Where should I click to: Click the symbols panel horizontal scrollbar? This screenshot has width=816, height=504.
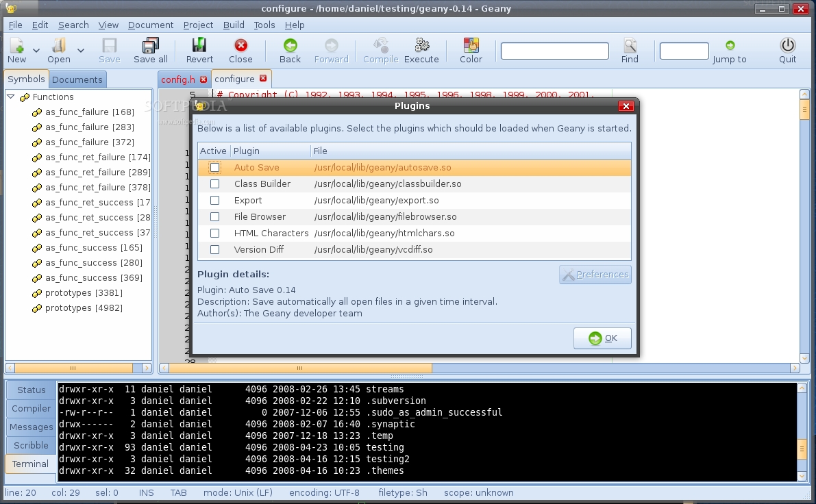(78, 368)
